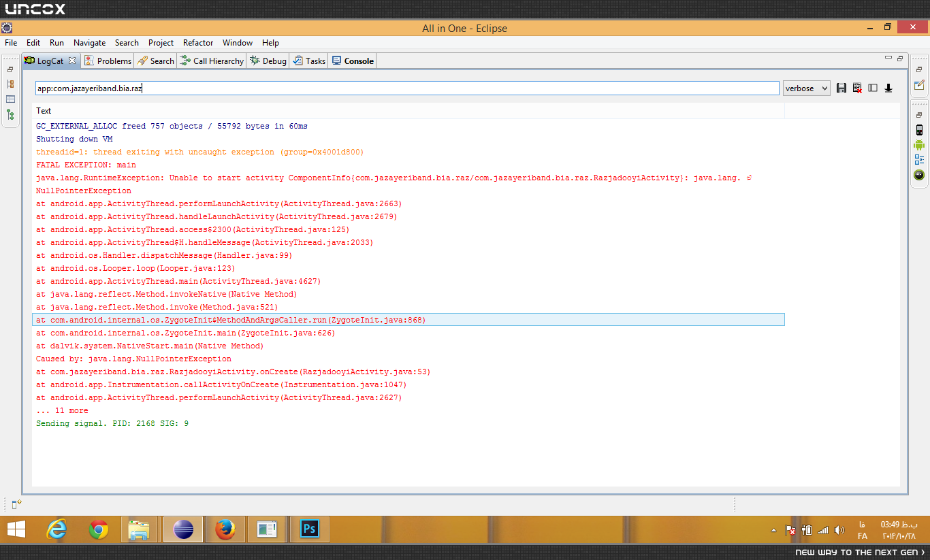Switch to the LogCat tab
The height and width of the screenshot is (560, 930).
pos(50,61)
